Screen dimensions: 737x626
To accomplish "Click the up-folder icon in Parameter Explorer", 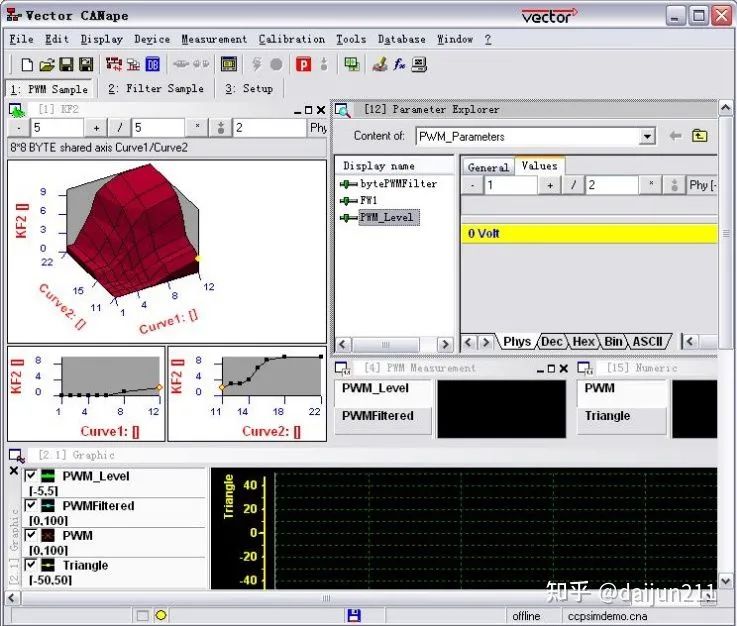I will (x=700, y=136).
